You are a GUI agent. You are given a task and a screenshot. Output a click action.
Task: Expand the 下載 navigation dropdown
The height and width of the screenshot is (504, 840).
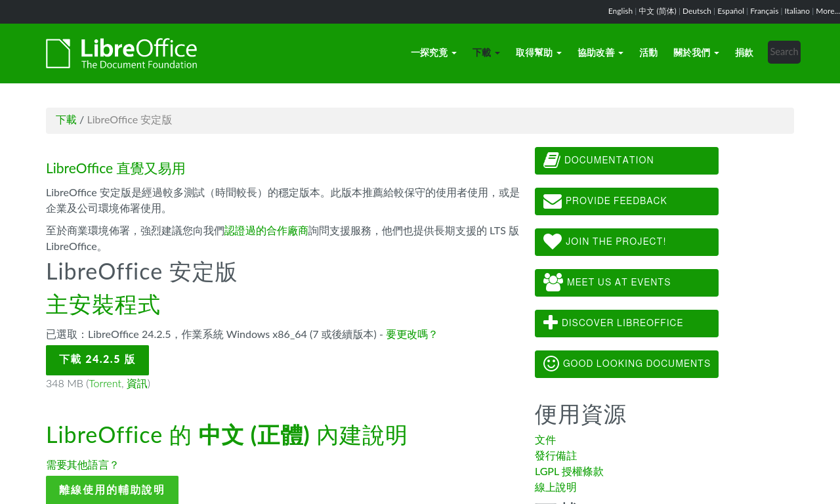click(486, 52)
